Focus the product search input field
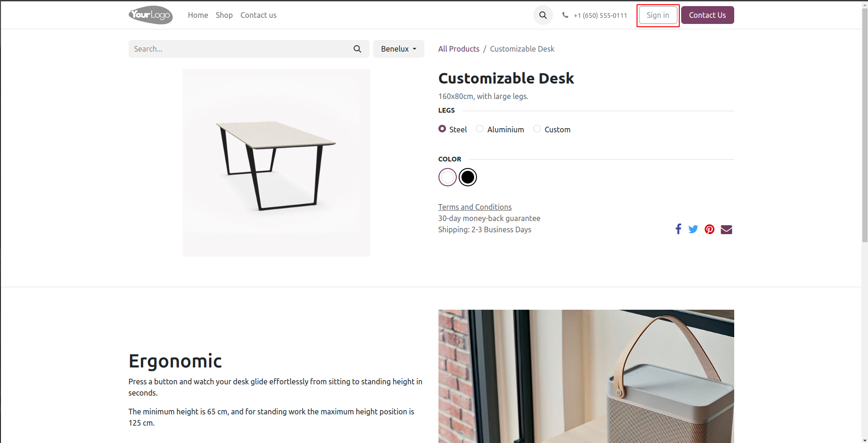The image size is (868, 443). pyautogui.click(x=239, y=49)
